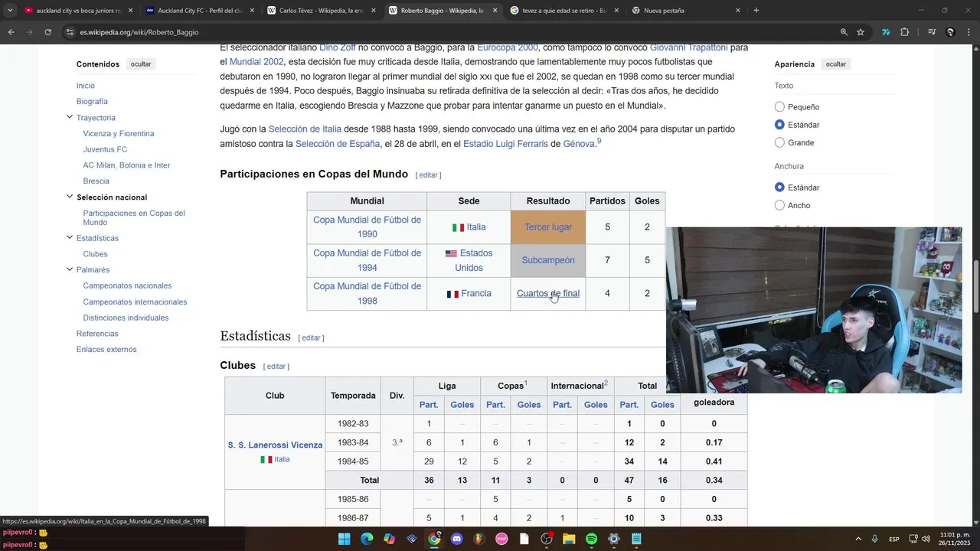Screen dimensions: 980x551
Task: Collapse Selección nacional section in contents
Action: click(x=70, y=197)
